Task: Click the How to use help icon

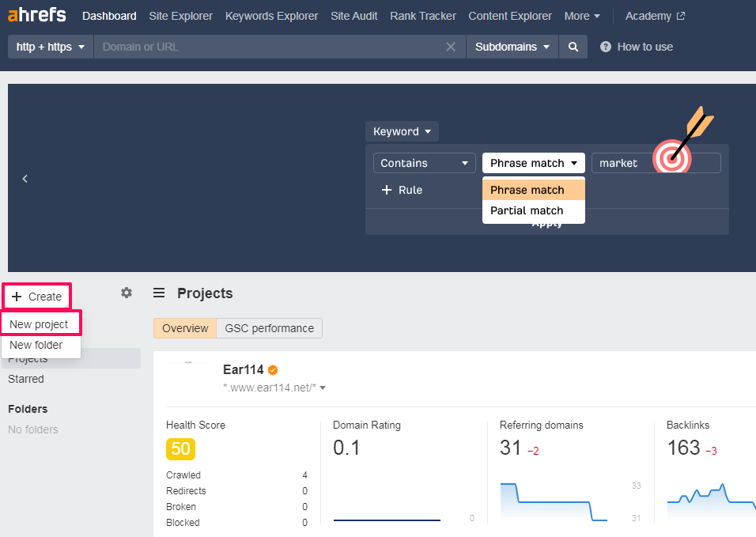Action: tap(606, 47)
